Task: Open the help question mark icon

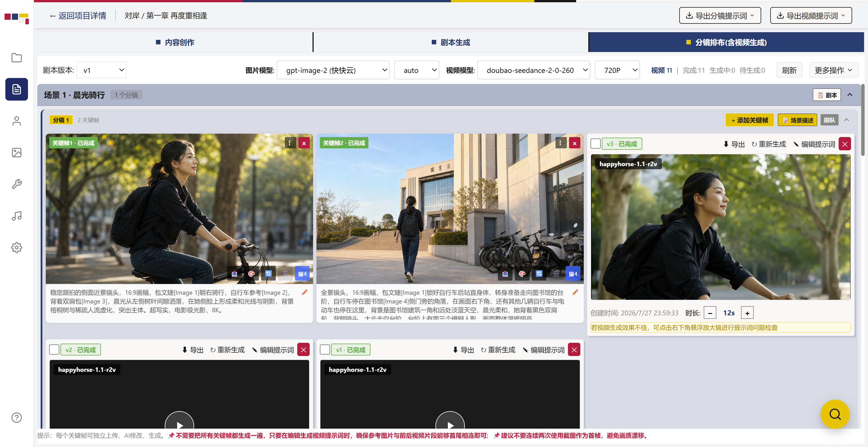Action: point(16,418)
